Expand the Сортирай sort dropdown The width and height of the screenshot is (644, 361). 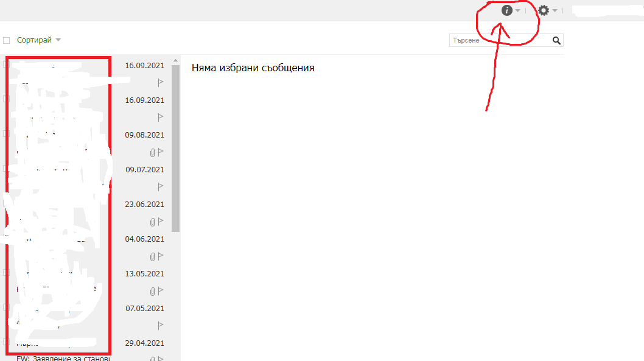point(58,40)
